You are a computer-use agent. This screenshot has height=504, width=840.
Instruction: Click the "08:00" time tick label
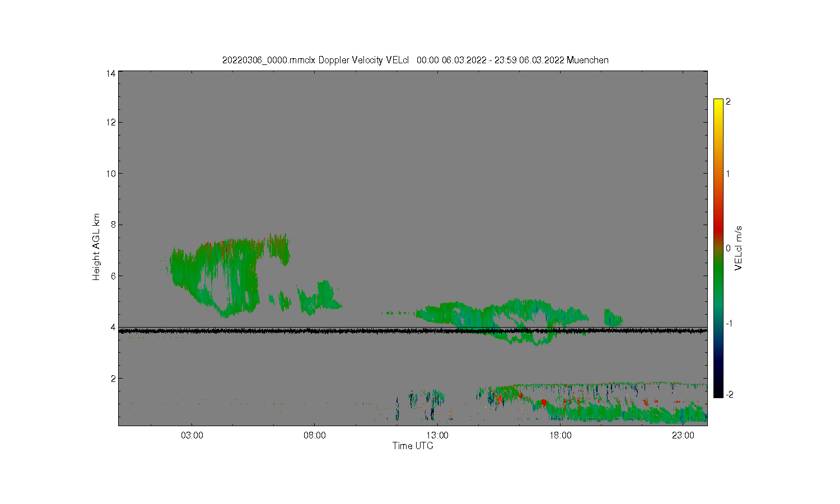315,436
